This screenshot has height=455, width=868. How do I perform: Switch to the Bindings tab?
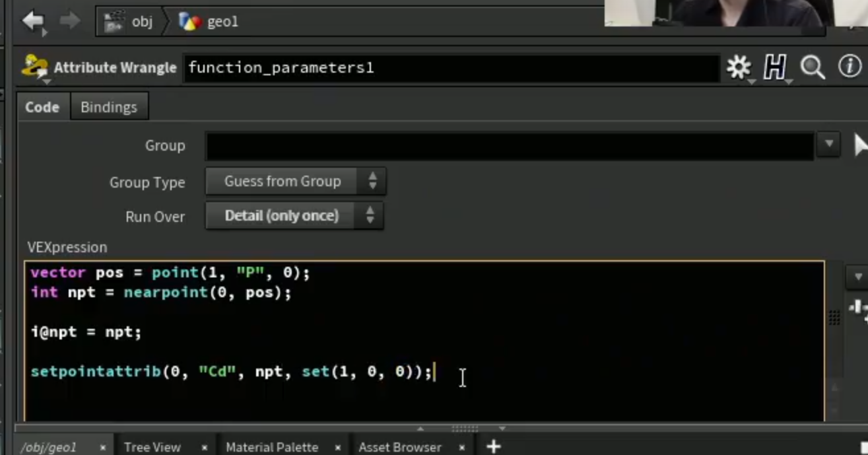point(109,107)
